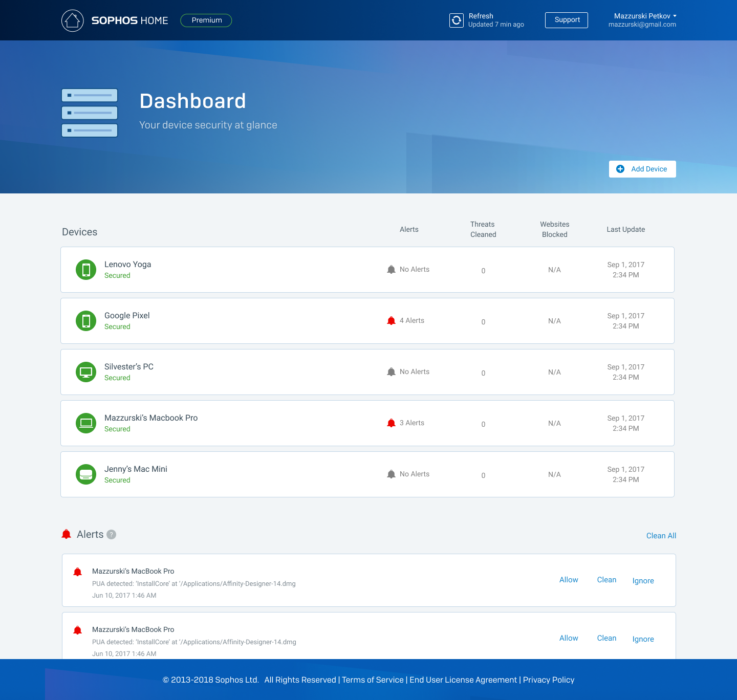Screen dimensions: 737x700
Task: Click the Support button
Action: pos(567,20)
